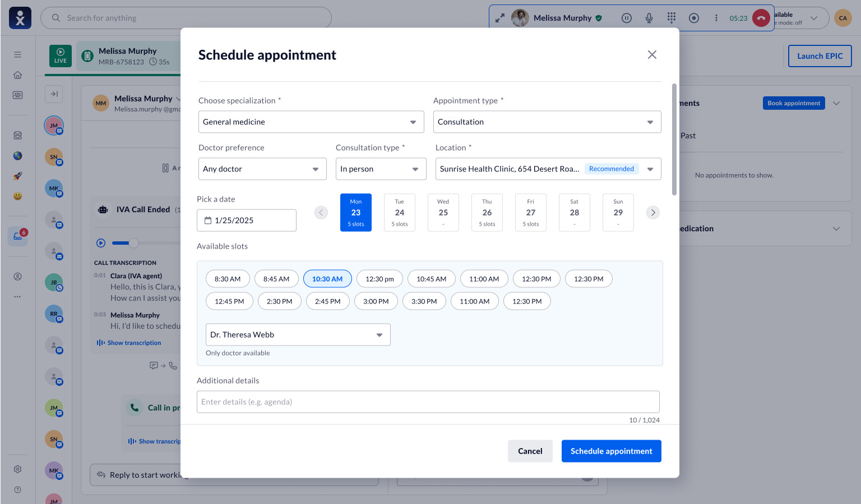Image resolution: width=861 pixels, height=504 pixels.
Task: Select the 2:30 PM time slot
Action: (x=280, y=301)
